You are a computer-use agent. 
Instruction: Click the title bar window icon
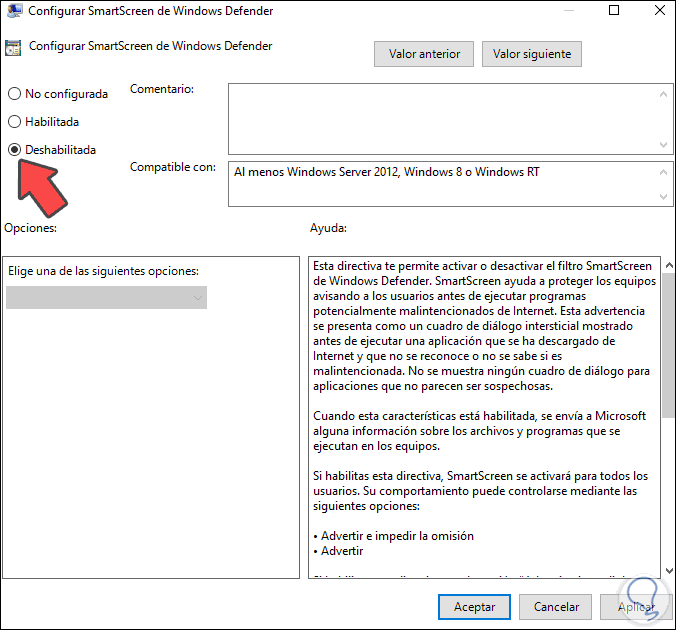tap(15, 10)
